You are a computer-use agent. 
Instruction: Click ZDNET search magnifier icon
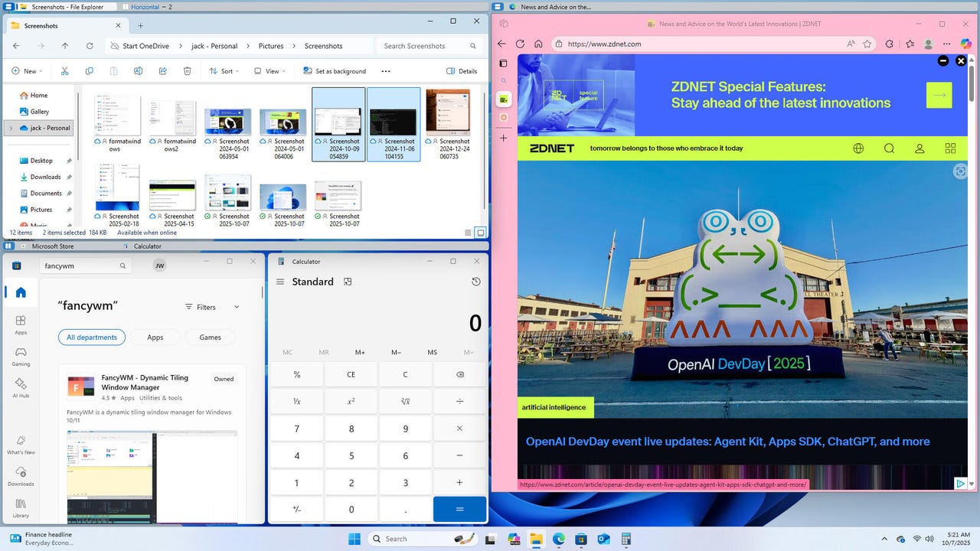tap(889, 148)
